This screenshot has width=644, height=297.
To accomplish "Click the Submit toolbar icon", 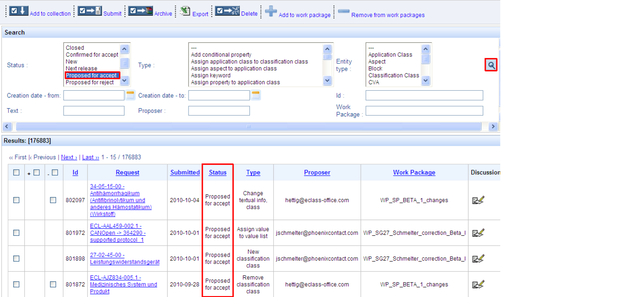I will (x=89, y=11).
